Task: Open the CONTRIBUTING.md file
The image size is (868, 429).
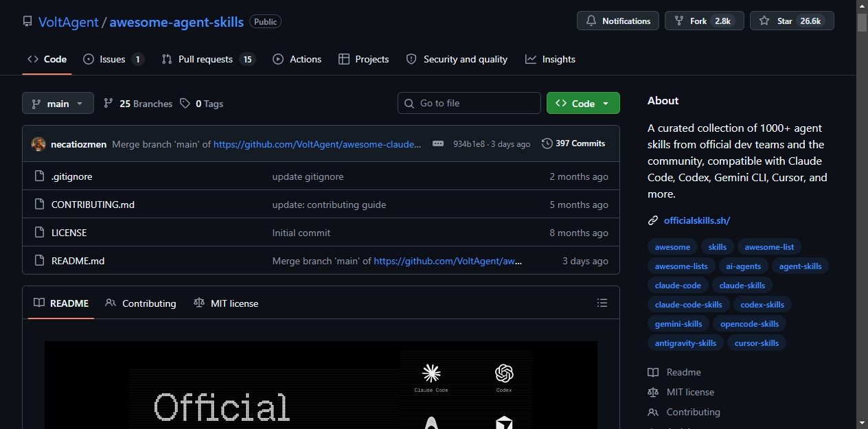Action: pos(93,205)
